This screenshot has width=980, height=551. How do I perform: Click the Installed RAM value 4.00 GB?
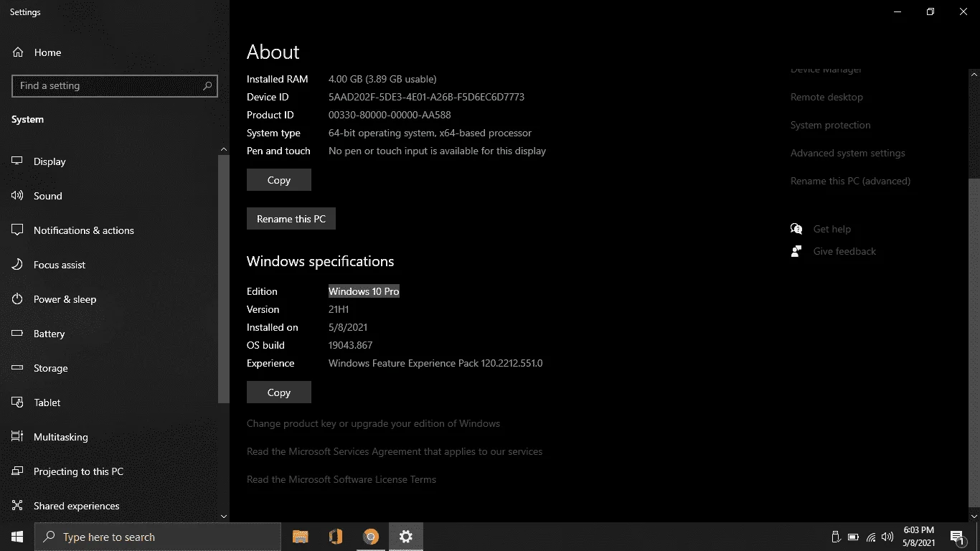pyautogui.click(x=382, y=79)
